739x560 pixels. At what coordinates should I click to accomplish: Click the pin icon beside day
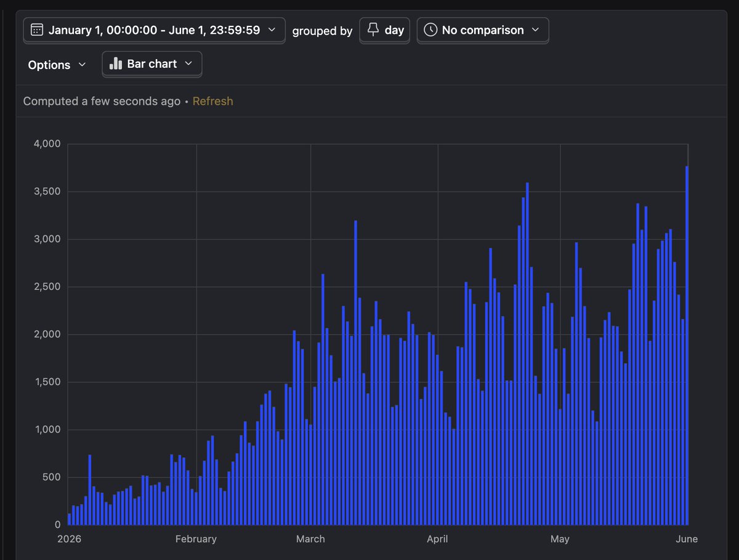click(x=373, y=30)
